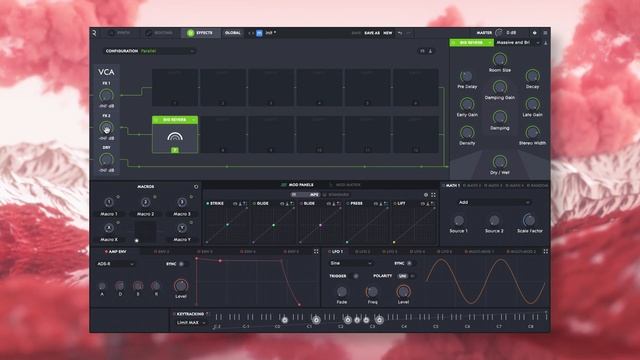Click the Scale Factor knob
The width and height of the screenshot is (640, 360).
coord(529,220)
